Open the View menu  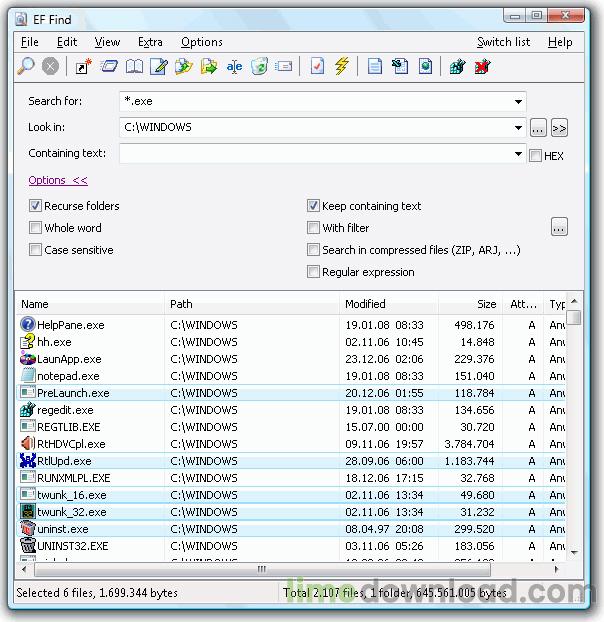click(107, 42)
